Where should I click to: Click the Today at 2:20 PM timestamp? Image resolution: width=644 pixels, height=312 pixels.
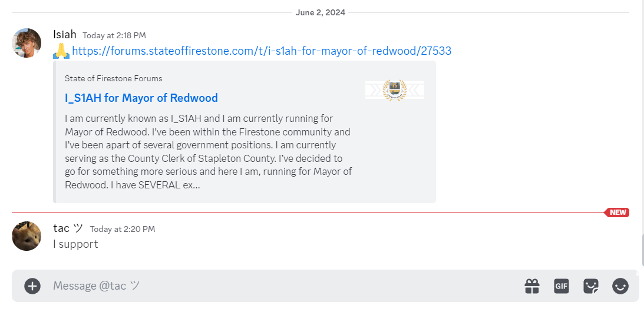tap(123, 229)
